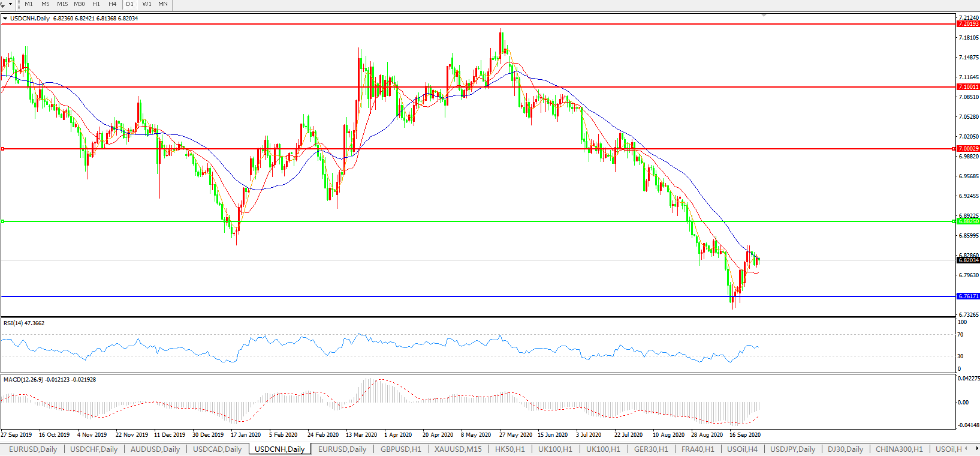Click the current price 6.82034 label
The image size is (980, 456).
pos(968,260)
